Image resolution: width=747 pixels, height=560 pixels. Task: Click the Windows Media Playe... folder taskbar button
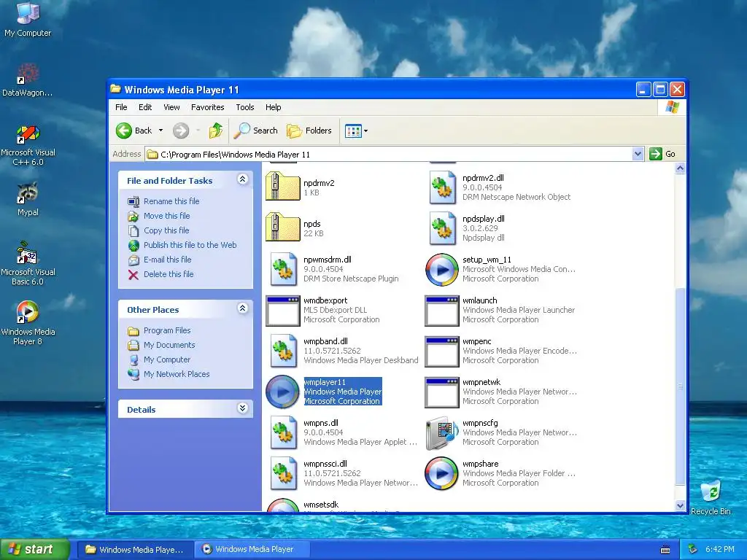(x=135, y=550)
